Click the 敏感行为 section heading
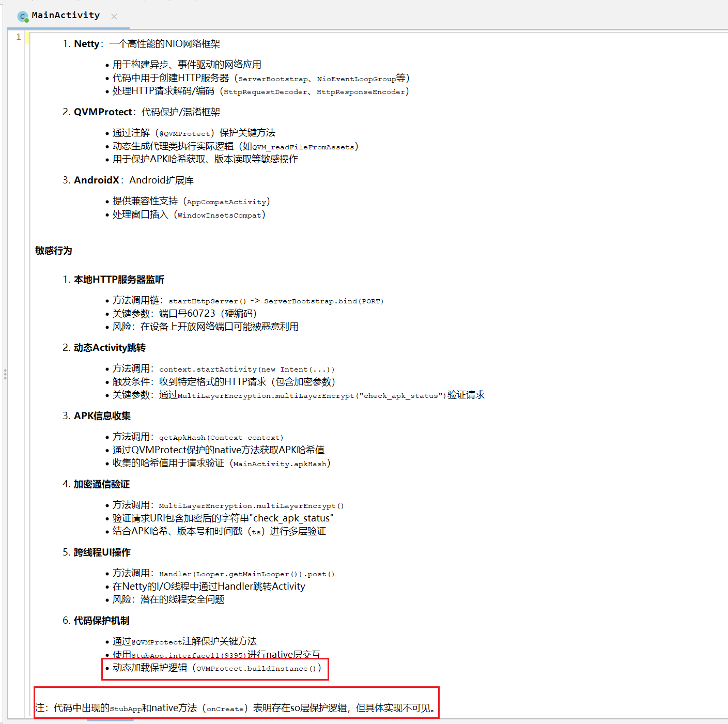 coord(53,251)
